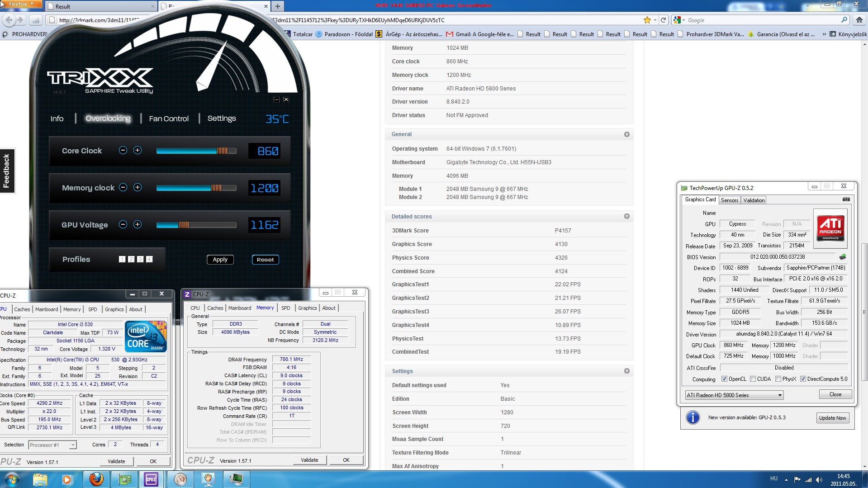The height and width of the screenshot is (488, 868).
Task: Increase Memory clock with plus button
Action: pyautogui.click(x=138, y=188)
